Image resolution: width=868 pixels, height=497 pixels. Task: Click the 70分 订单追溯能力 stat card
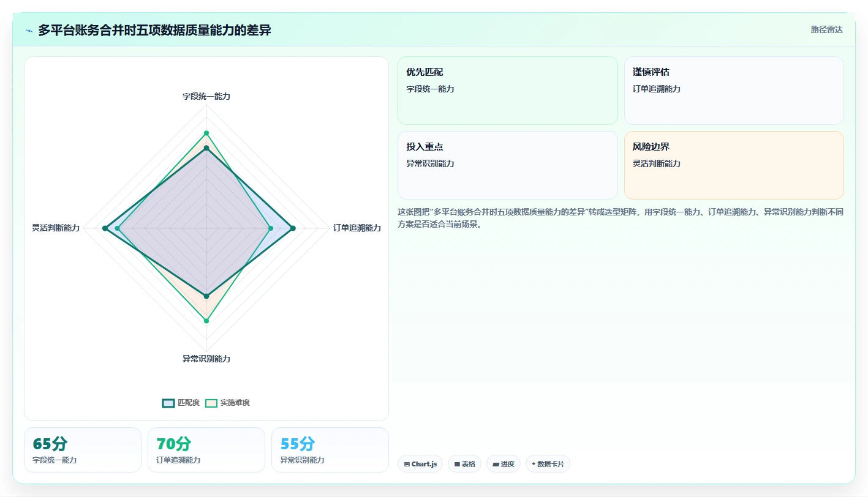tap(206, 450)
